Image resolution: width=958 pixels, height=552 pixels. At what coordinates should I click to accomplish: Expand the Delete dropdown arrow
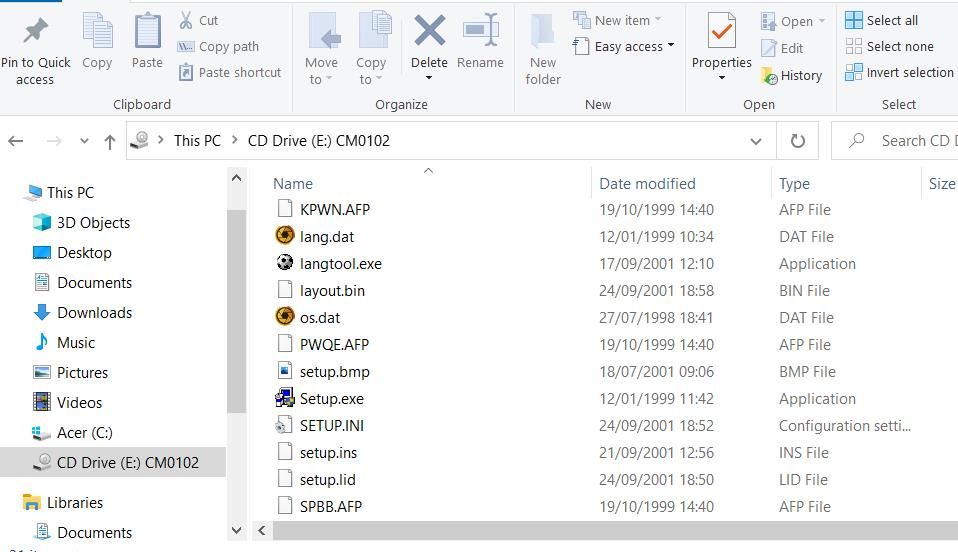tap(429, 78)
